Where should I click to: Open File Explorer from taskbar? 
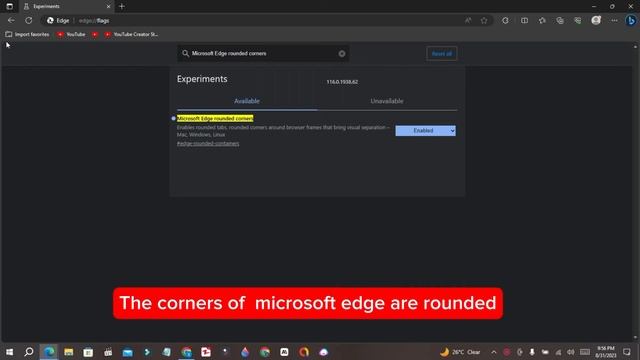point(69,352)
